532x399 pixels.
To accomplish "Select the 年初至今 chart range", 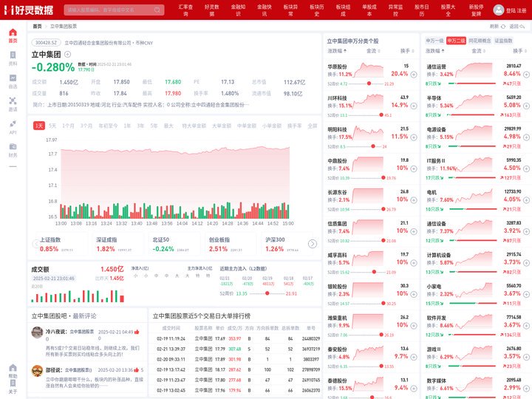I will 108,126.
